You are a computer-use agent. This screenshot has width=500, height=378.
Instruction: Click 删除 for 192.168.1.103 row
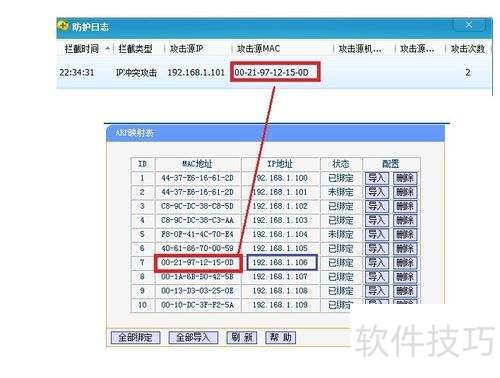point(405,220)
